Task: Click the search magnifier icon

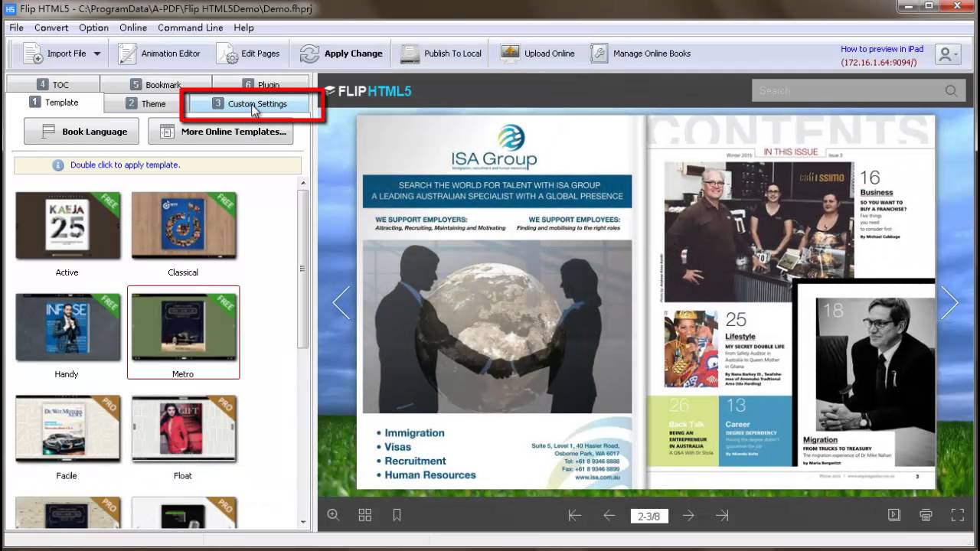Action: point(951,90)
